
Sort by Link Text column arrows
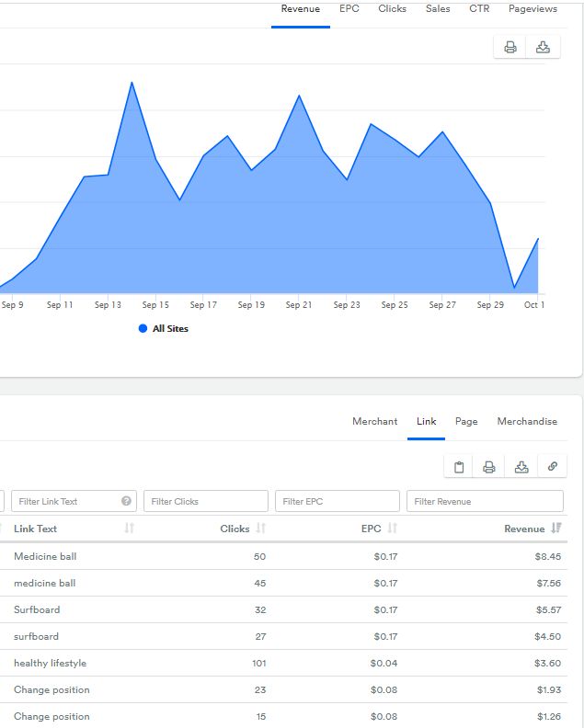[129, 528]
